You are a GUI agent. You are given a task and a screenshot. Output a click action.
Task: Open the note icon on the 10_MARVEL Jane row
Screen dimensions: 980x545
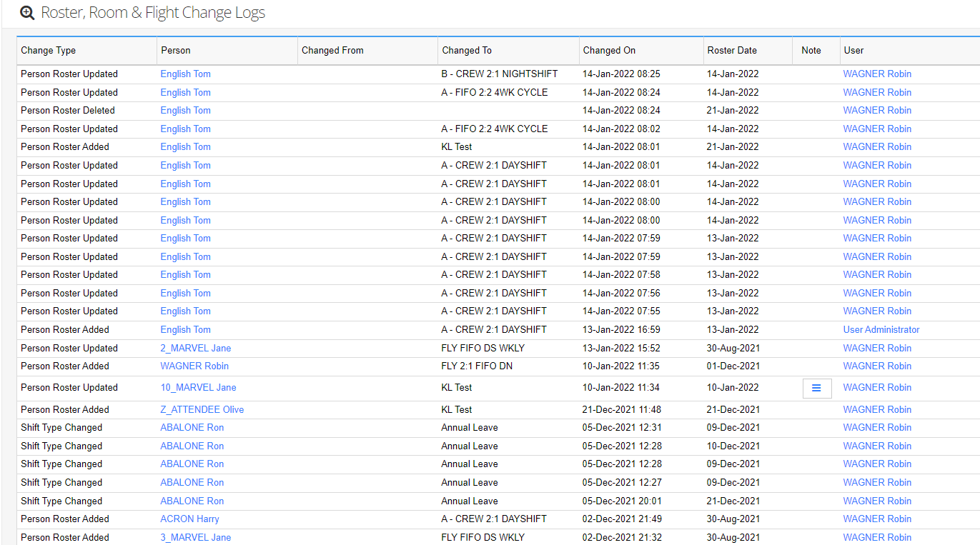[x=816, y=387]
